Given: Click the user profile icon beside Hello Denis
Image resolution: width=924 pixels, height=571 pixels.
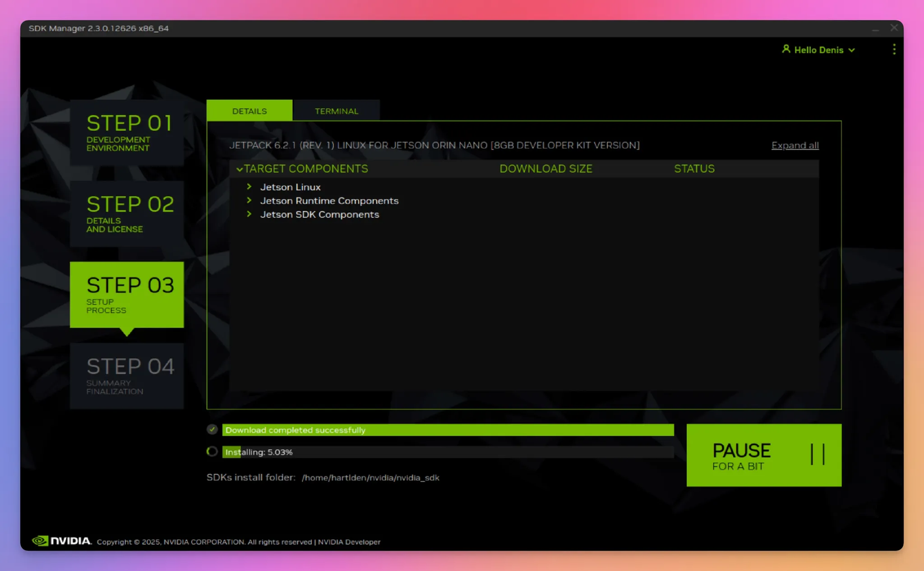Looking at the screenshot, I should (786, 50).
